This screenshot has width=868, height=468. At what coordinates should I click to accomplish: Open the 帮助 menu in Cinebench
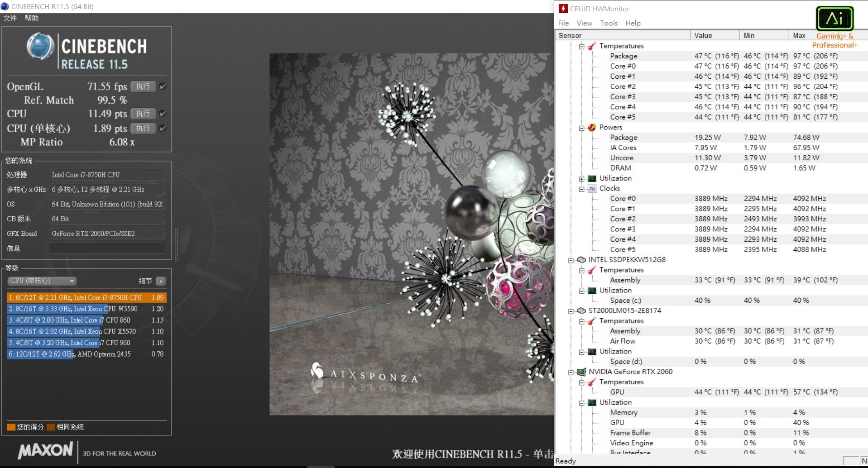click(32, 18)
